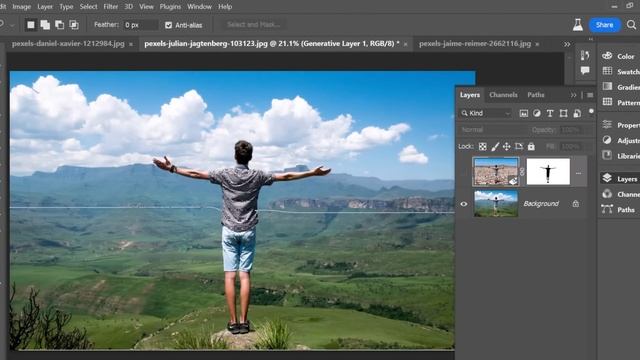Close the pexels-julian-jagtenberg tab
Image resolution: width=640 pixels, height=360 pixels.
coord(405,44)
